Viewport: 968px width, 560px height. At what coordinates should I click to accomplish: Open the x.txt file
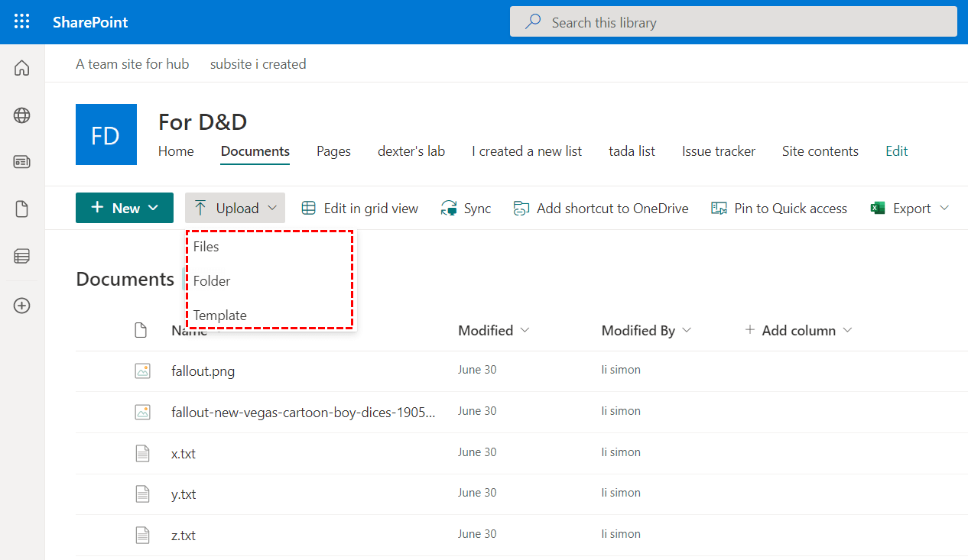pyautogui.click(x=184, y=454)
